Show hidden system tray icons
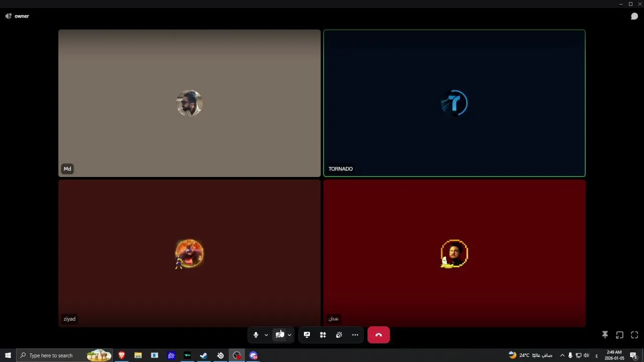The height and width of the screenshot is (362, 644). (562, 355)
